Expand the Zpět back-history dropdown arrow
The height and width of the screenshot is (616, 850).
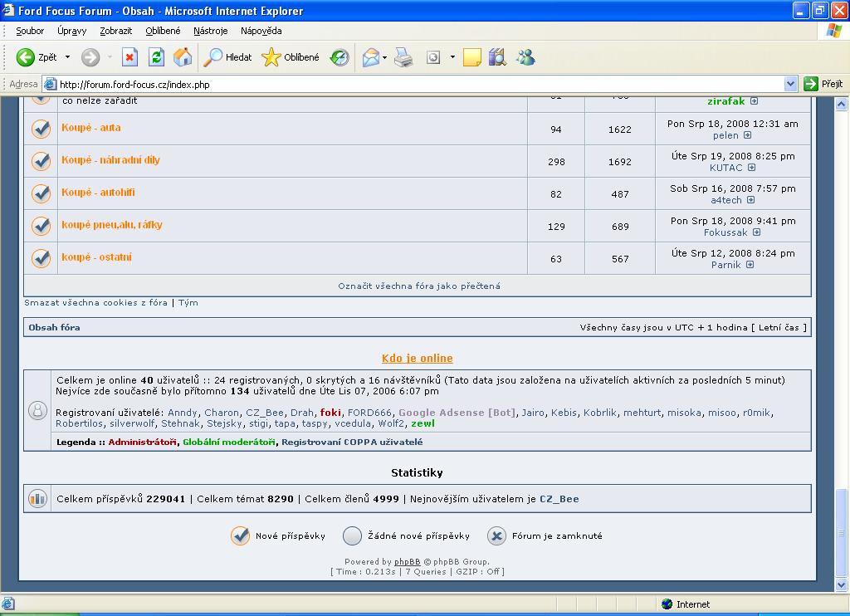(68, 57)
